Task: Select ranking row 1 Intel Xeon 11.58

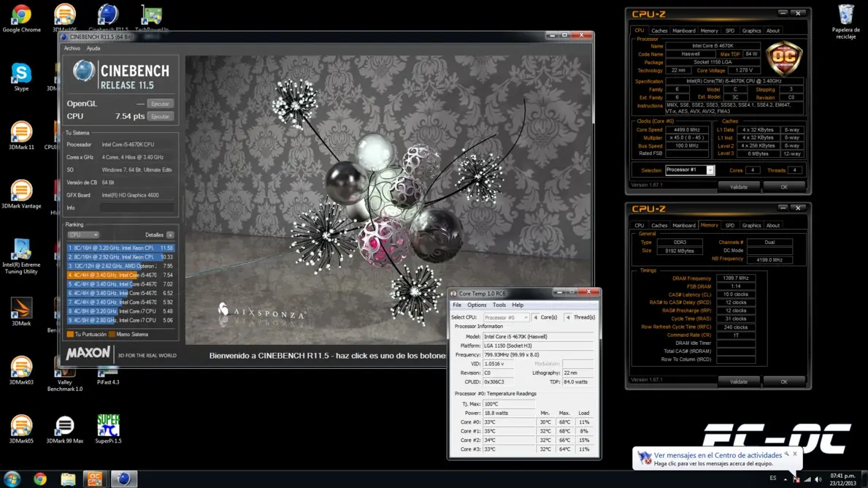Action: 120,248
